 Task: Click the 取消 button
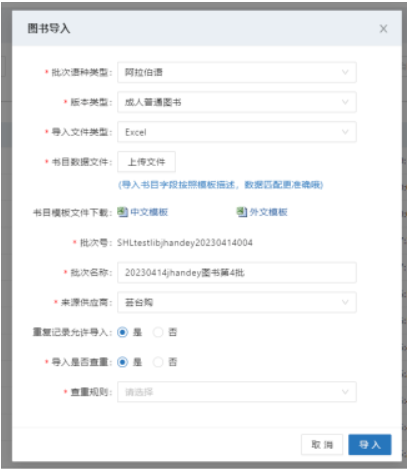coord(322,444)
